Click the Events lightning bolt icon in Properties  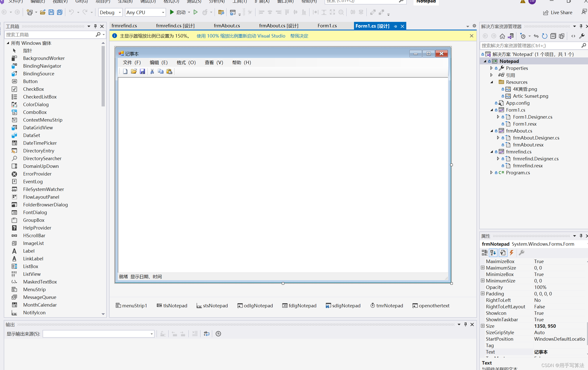click(x=512, y=253)
